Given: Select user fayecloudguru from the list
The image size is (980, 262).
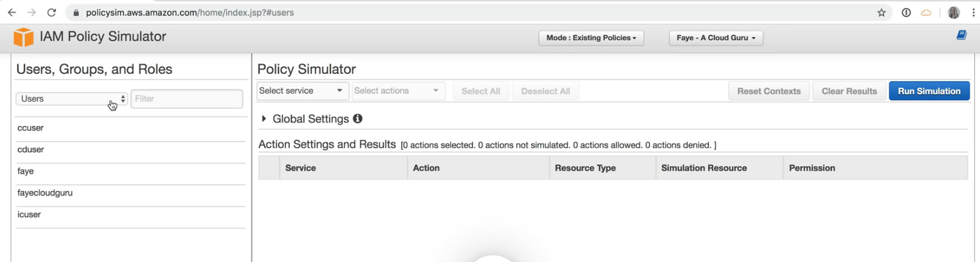Looking at the screenshot, I should tap(45, 193).
